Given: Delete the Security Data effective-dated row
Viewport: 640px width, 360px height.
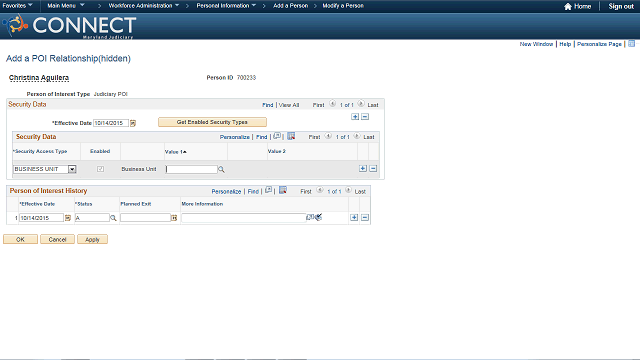Looking at the screenshot, I should point(365,117).
